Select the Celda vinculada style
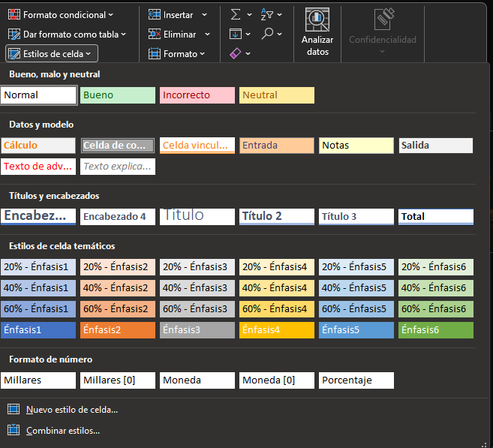493x448 pixels. pos(197,146)
